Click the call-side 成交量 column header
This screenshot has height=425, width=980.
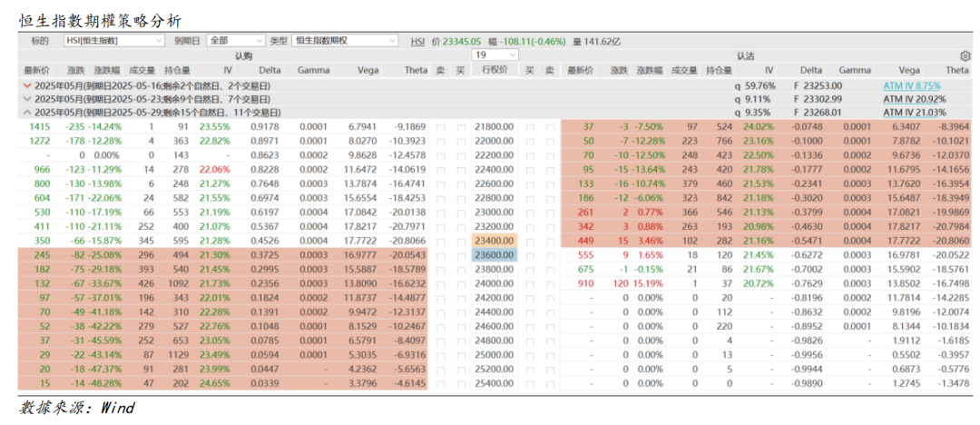[x=141, y=71]
